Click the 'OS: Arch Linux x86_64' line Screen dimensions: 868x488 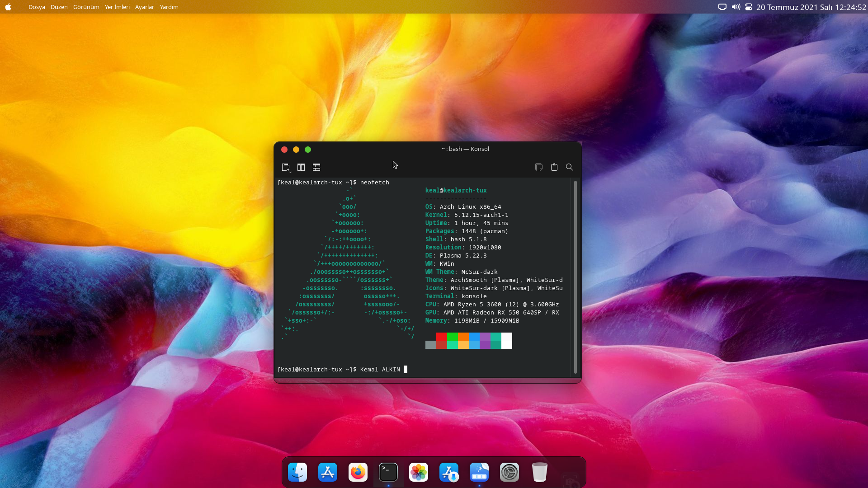[463, 207]
